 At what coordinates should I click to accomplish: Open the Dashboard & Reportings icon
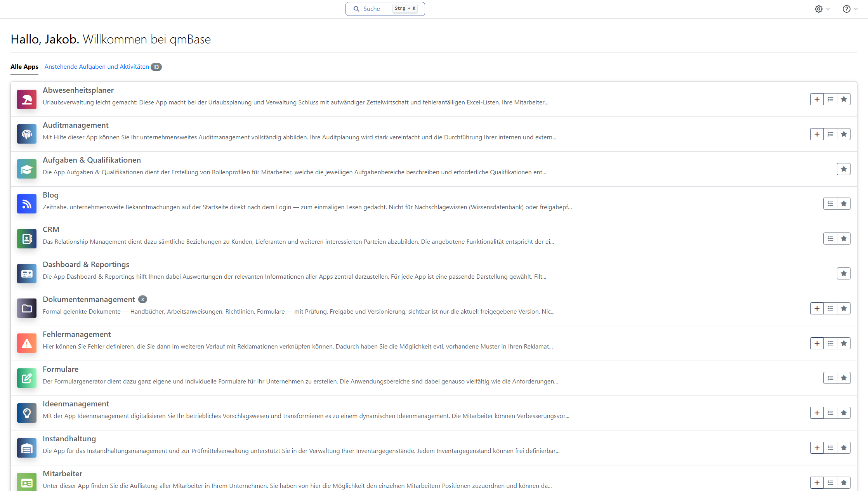27,274
